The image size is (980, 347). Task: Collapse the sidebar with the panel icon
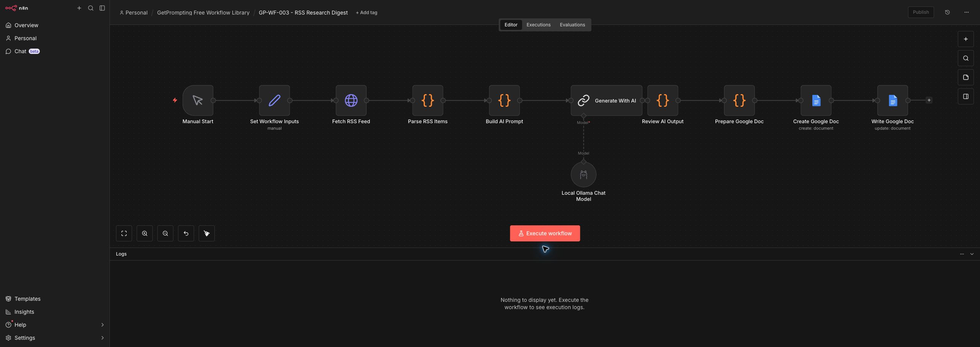click(x=102, y=8)
